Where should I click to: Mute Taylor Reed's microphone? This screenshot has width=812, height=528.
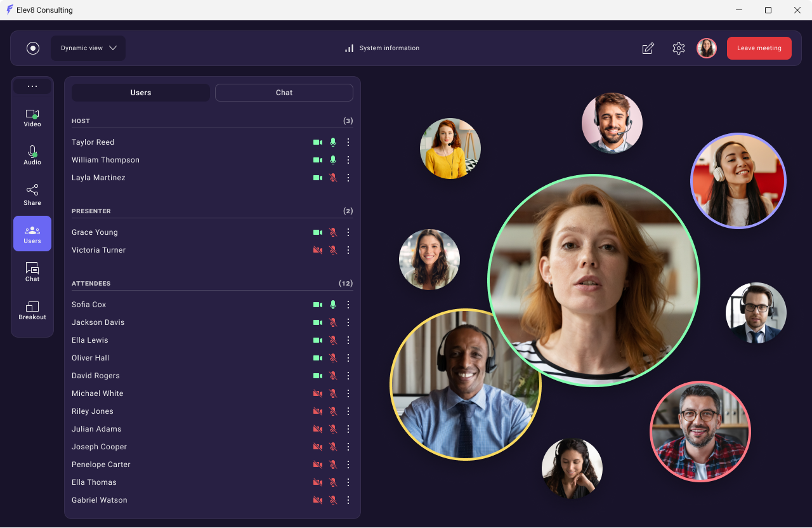333,142
